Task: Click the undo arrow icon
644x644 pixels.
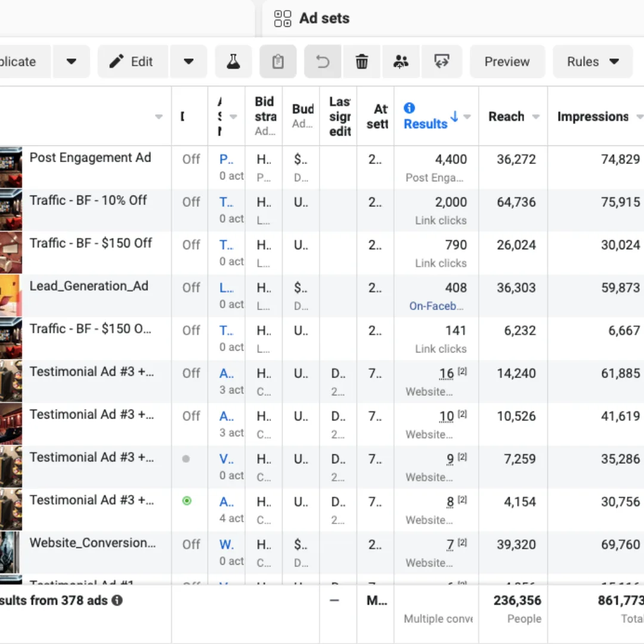Action: pos(323,61)
